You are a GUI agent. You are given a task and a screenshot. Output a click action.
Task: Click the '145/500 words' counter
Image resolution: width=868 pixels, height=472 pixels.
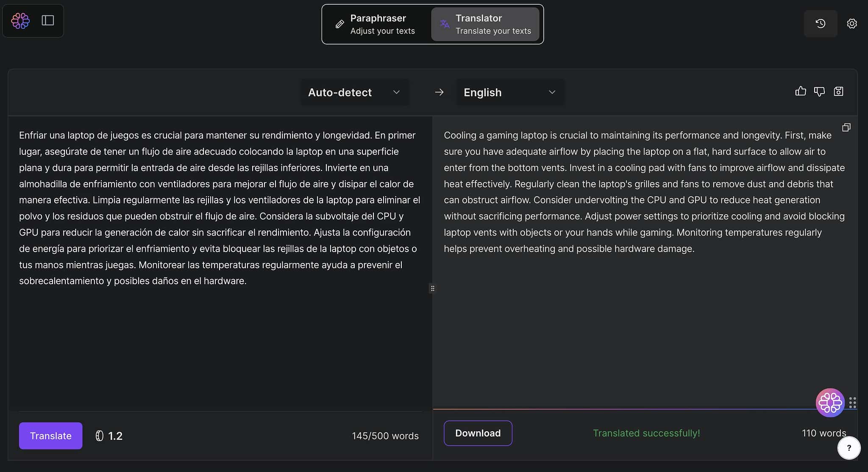pyautogui.click(x=385, y=436)
